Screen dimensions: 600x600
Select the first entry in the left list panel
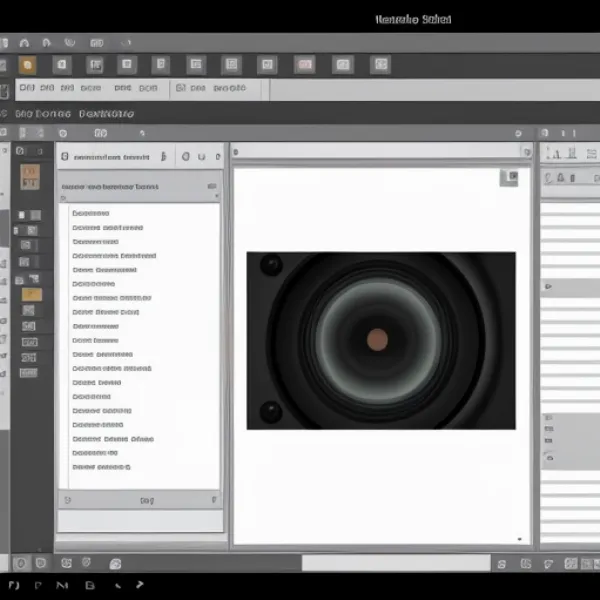(x=91, y=213)
